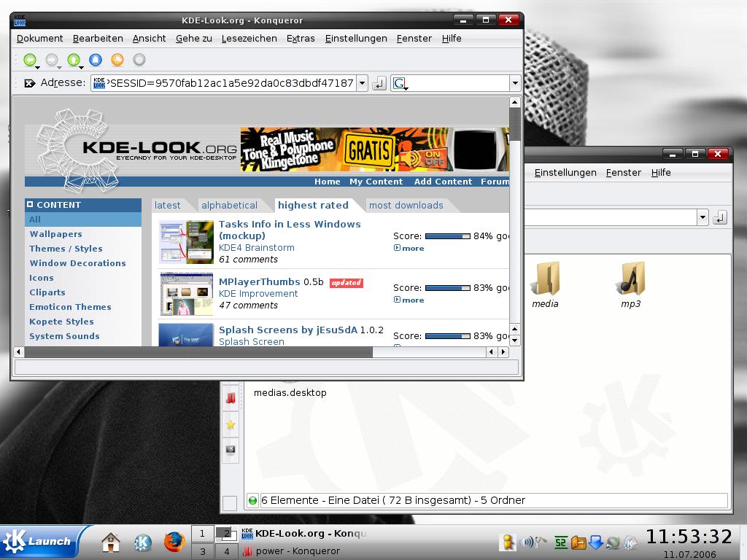Click the green 52 tray icon
The height and width of the screenshot is (560, 747).
tap(561, 542)
